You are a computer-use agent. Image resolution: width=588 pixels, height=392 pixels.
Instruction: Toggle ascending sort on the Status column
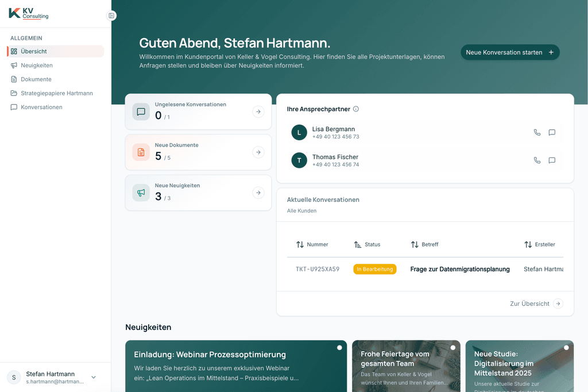[x=357, y=244]
